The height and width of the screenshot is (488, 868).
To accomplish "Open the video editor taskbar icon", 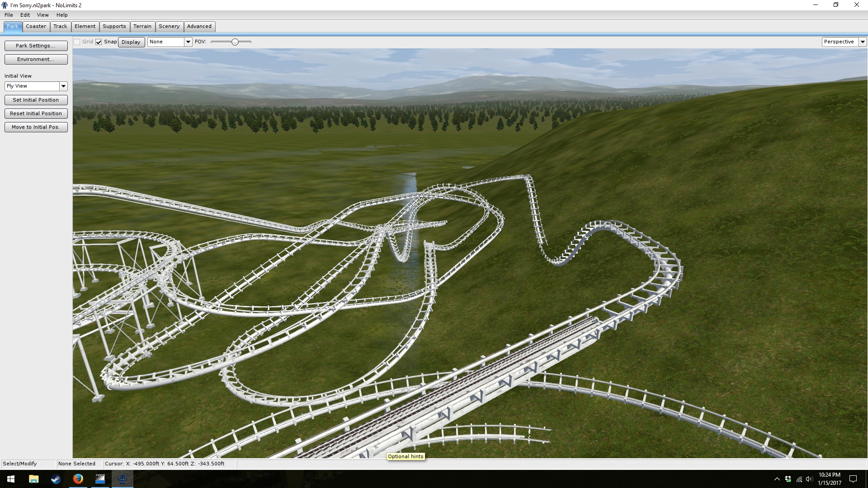I will tap(100, 479).
